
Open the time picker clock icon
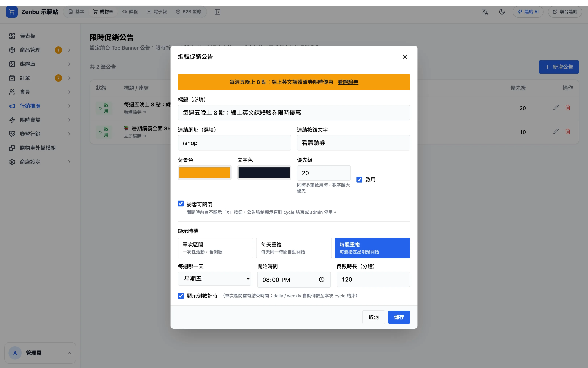click(x=322, y=279)
